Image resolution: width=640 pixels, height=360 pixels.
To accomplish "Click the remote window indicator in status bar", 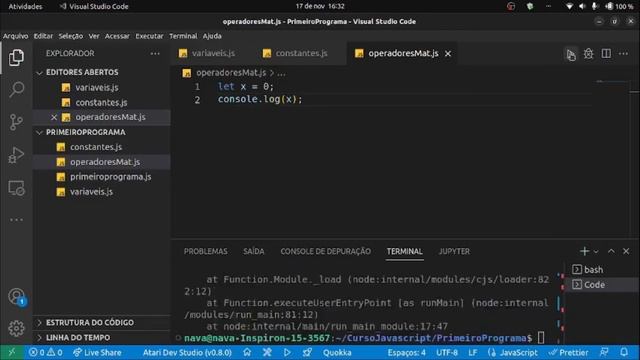I will point(11,352).
